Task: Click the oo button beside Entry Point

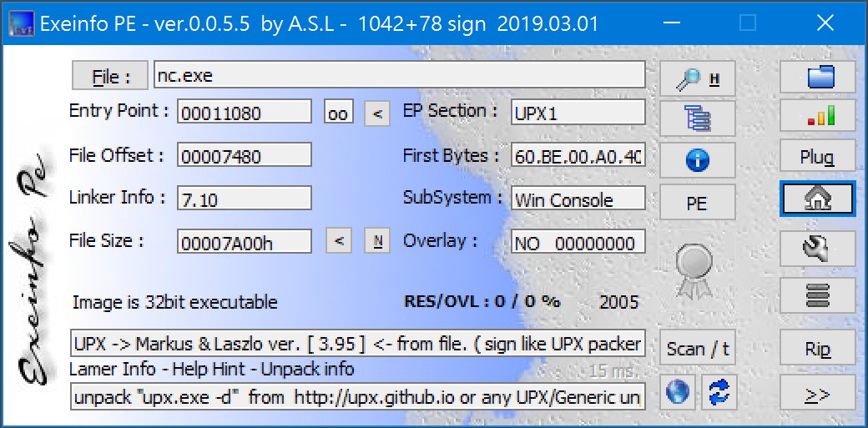Action: point(338,113)
